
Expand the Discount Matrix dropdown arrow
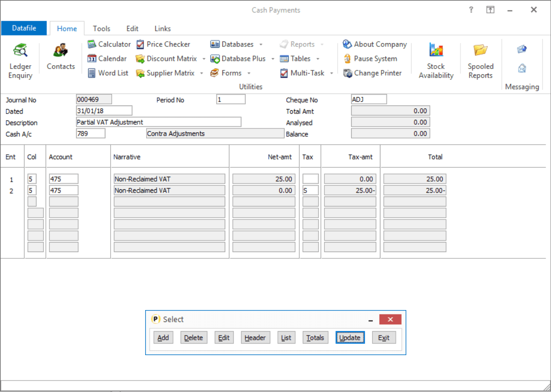[204, 59]
